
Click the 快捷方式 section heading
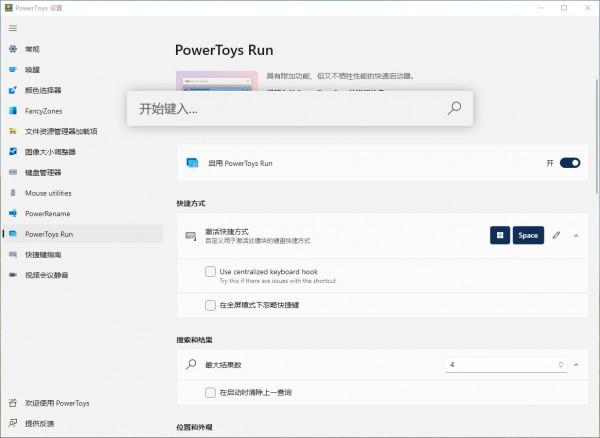[191, 204]
